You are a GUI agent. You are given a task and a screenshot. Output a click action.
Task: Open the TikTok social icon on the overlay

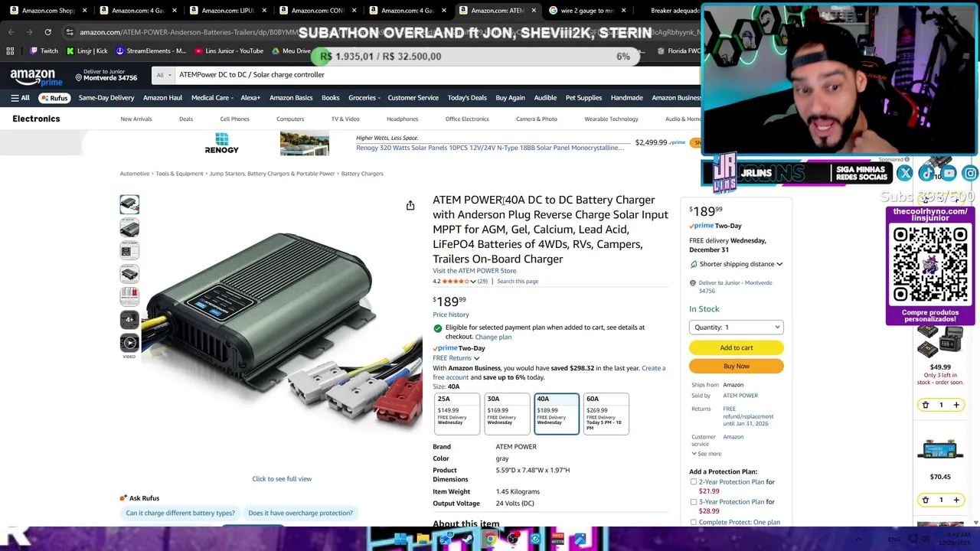pyautogui.click(x=926, y=174)
